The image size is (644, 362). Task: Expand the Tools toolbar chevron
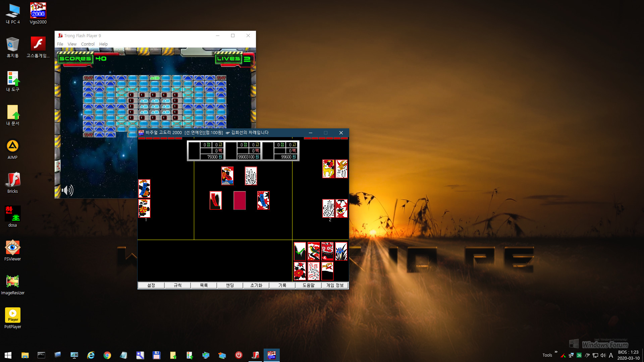click(x=556, y=352)
